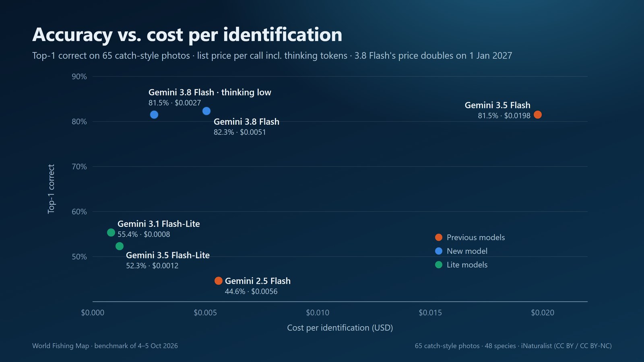
Task: Click the 'Gemini 3.5 Flash' label near $0.0198
Action: click(x=497, y=105)
